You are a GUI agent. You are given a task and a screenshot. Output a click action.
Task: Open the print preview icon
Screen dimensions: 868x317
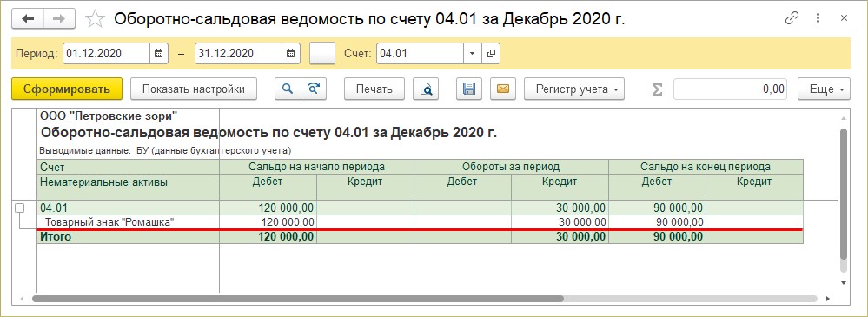click(x=426, y=89)
